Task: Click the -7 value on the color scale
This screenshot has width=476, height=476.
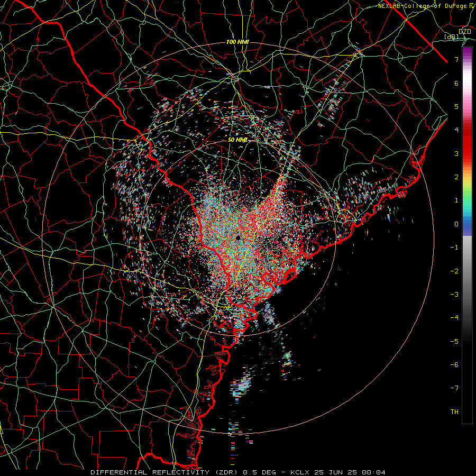Action: tap(454, 388)
